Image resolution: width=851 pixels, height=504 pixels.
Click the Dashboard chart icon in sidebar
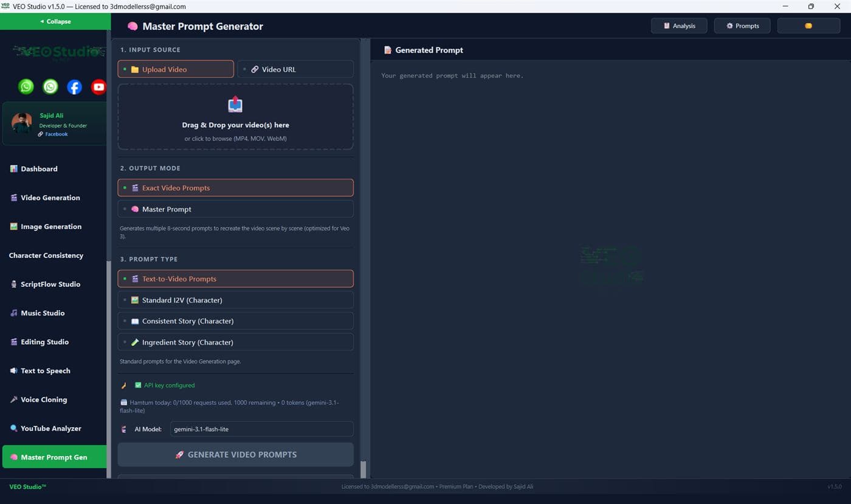point(13,169)
